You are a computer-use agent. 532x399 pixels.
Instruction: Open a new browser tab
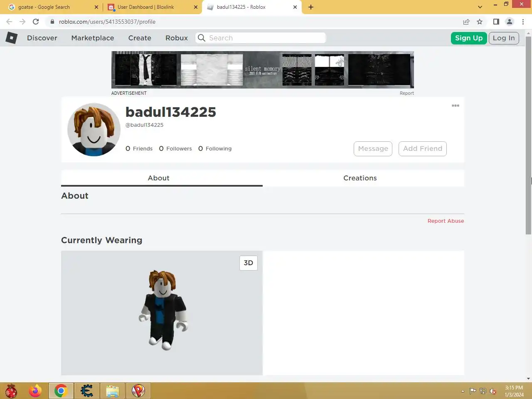coord(311,7)
